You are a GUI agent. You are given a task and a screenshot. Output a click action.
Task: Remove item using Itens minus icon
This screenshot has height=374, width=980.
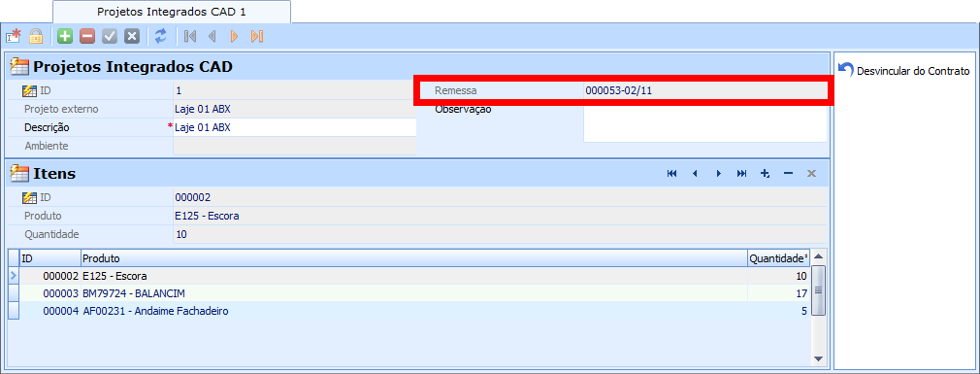tap(788, 173)
